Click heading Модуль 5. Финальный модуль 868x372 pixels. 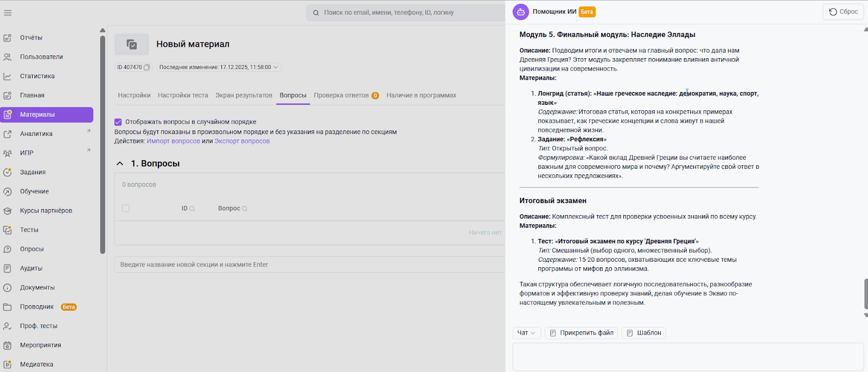coord(608,35)
